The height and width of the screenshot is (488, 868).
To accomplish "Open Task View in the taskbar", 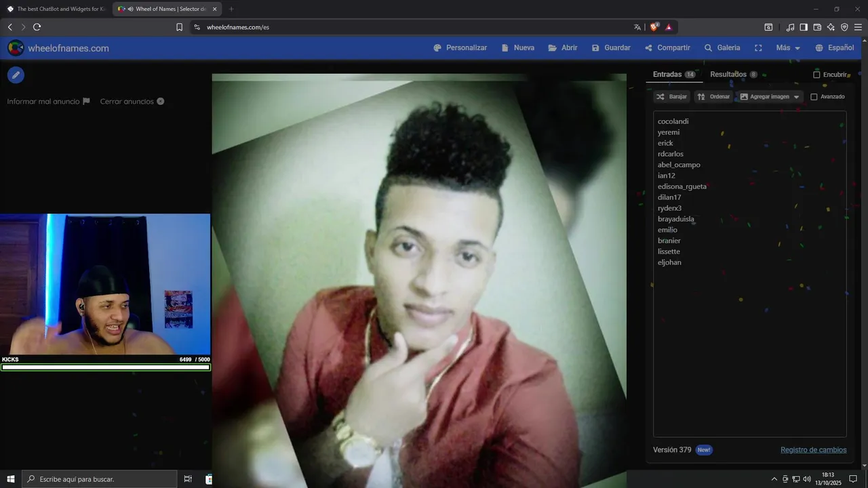I will tap(188, 479).
